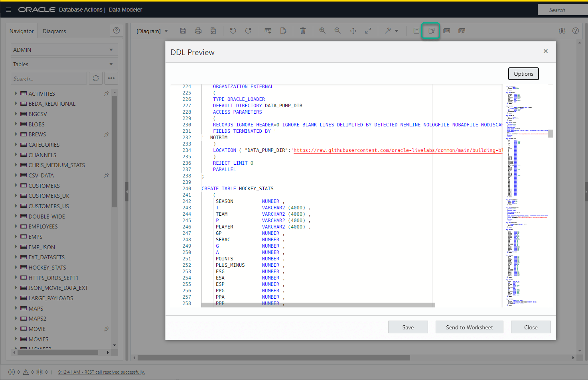The width and height of the screenshot is (588, 380).
Task: Select the Add Table icon
Action: coord(268,31)
